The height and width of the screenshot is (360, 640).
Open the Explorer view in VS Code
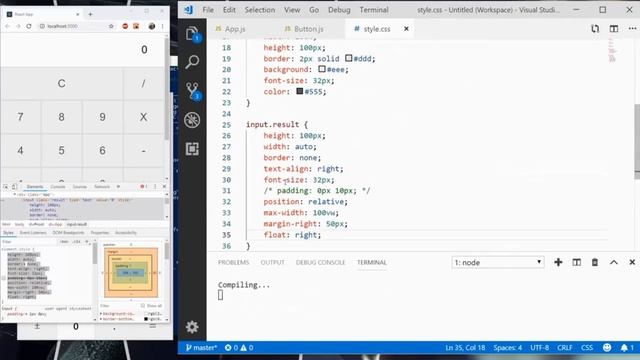192,33
